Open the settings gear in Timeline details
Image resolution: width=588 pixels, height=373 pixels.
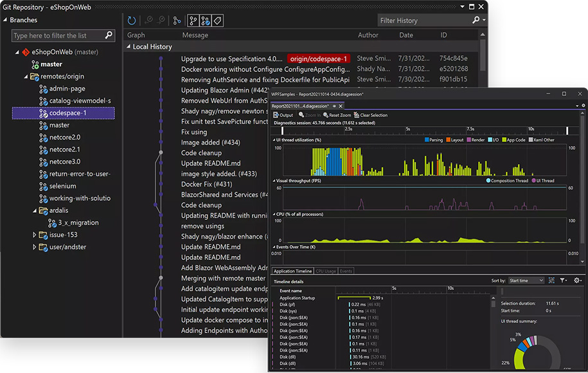577,280
